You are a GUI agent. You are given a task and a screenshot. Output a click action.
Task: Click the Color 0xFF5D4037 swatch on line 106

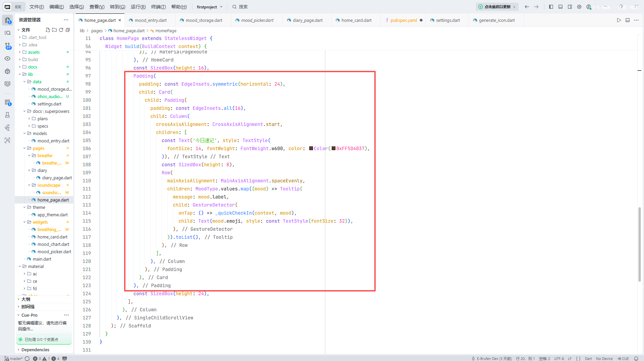pyautogui.click(x=334, y=148)
